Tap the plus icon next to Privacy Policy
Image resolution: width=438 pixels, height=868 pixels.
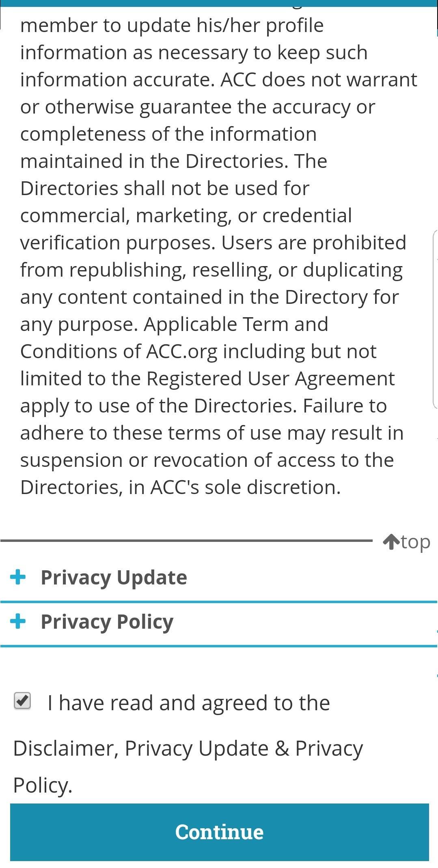click(18, 621)
